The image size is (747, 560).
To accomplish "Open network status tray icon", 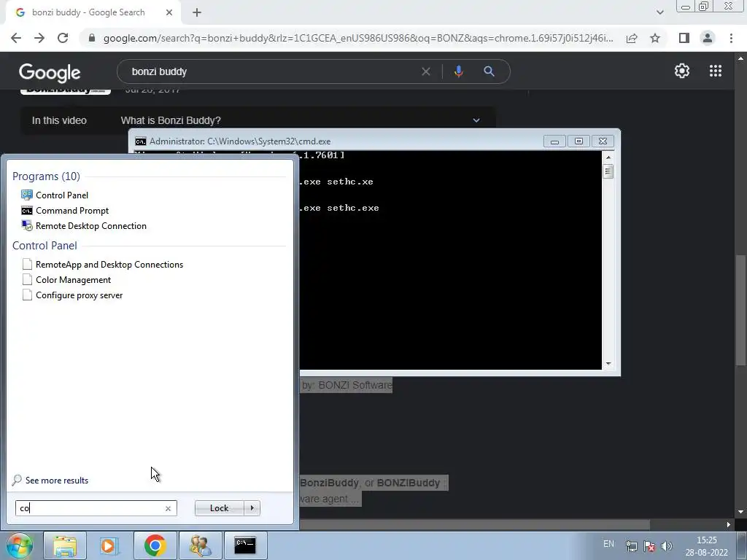I will click(x=632, y=546).
